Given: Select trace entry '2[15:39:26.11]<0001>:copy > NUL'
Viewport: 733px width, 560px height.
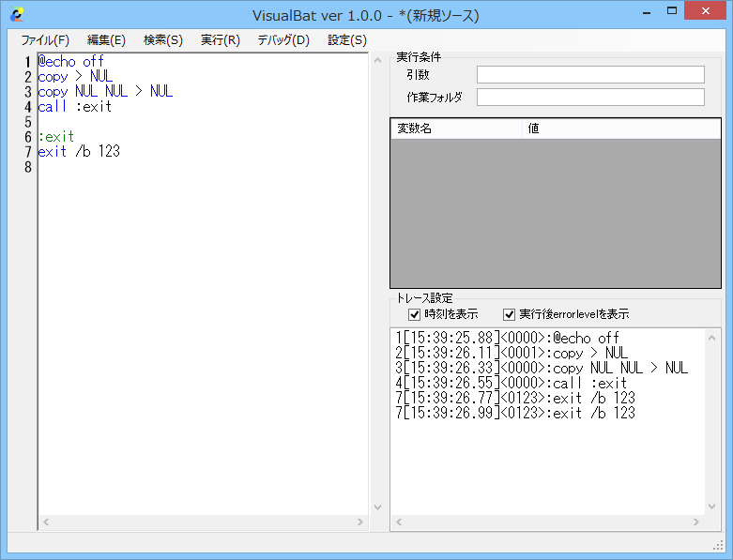Looking at the screenshot, I should coord(512,353).
